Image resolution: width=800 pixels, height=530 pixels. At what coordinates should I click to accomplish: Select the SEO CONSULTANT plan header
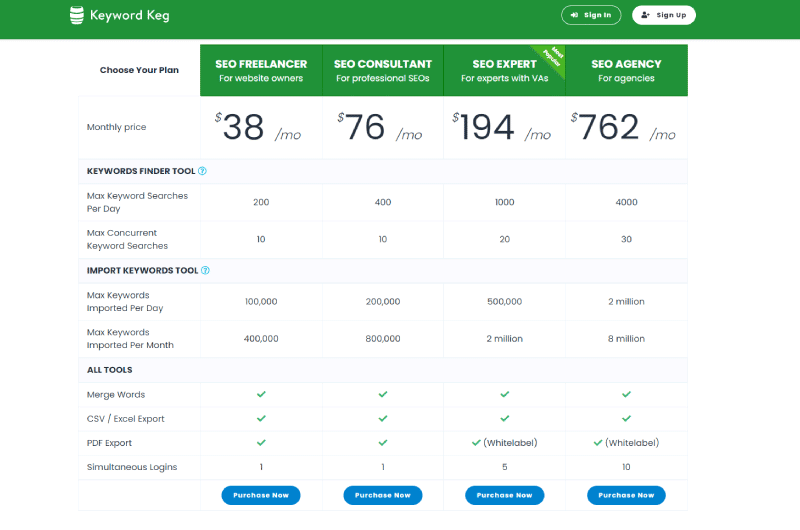(383, 70)
